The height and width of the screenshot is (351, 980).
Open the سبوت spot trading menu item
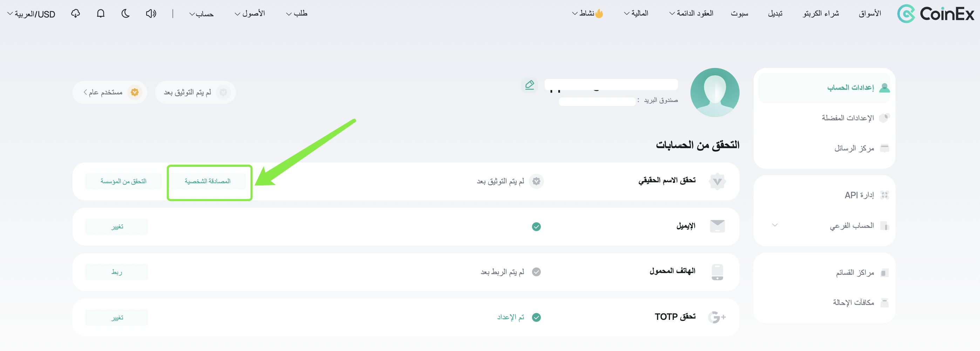click(739, 14)
